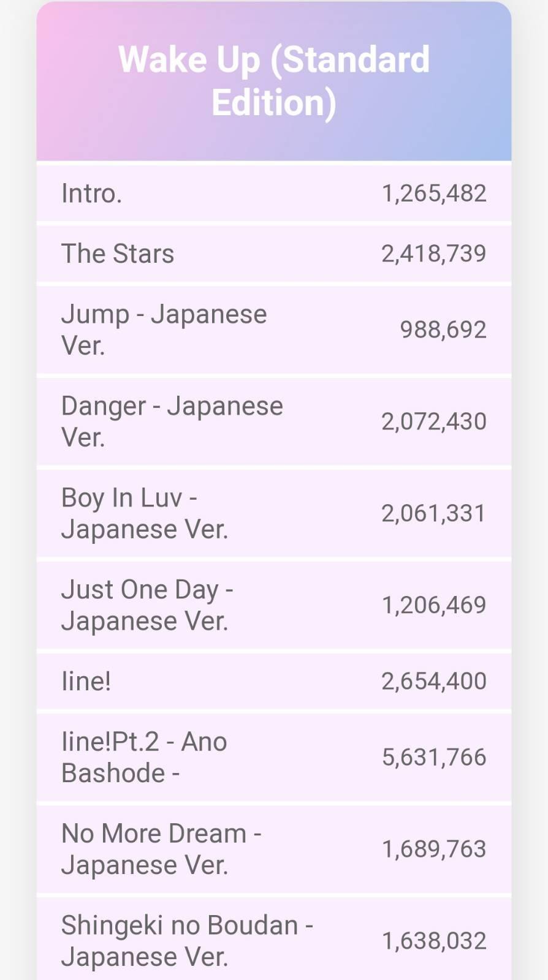This screenshot has width=548, height=980.
Task: Click the 5,631,766 stream number
Action: (434, 757)
